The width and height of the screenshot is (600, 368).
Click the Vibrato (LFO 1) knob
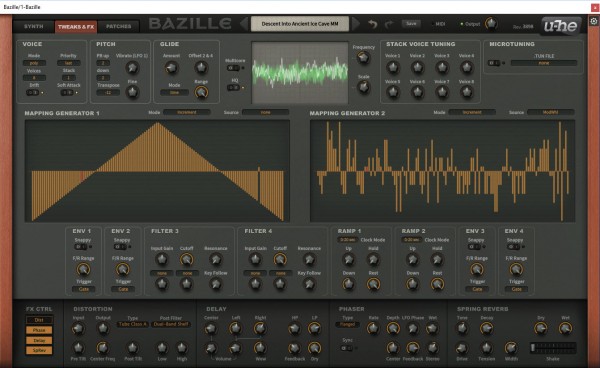[x=132, y=68]
